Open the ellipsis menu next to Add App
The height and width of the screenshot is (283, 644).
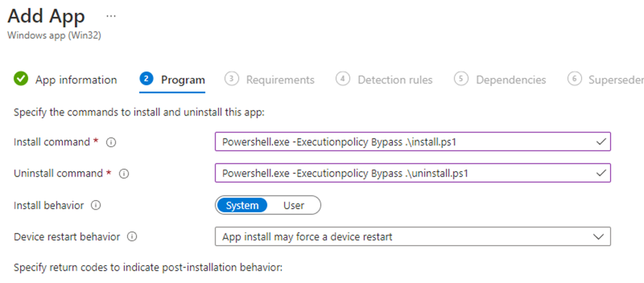tap(111, 15)
